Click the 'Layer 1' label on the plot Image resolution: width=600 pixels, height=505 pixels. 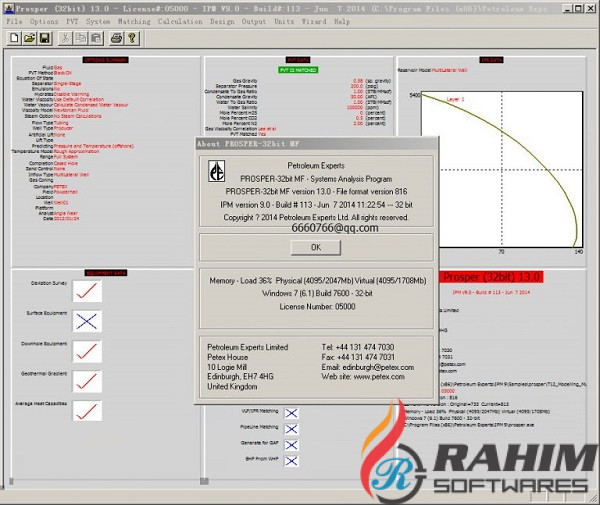455,99
